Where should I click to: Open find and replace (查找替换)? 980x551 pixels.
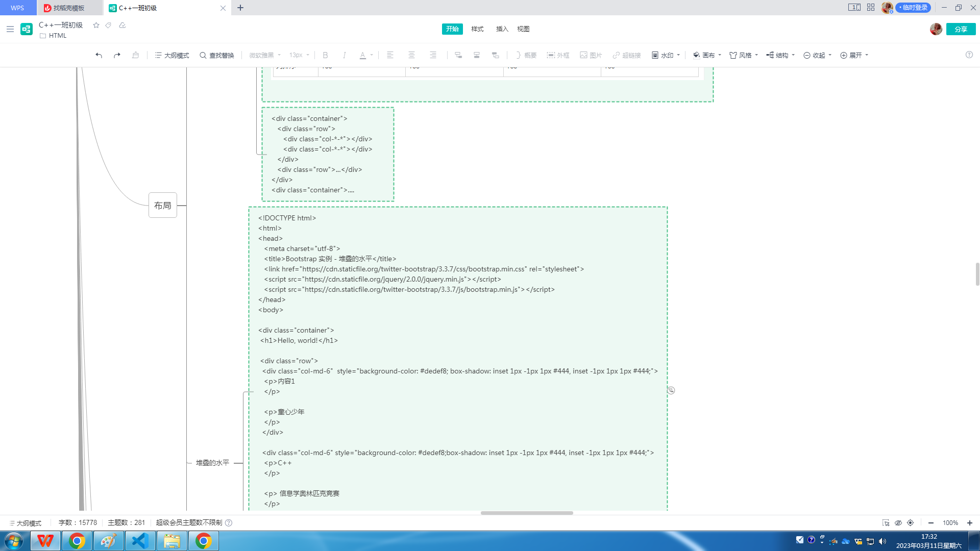coord(216,55)
